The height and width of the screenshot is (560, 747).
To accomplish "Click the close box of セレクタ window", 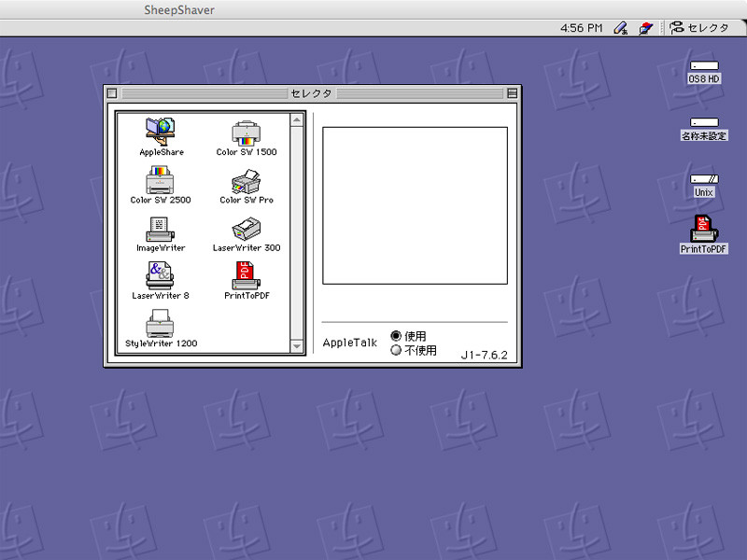I will (x=112, y=93).
